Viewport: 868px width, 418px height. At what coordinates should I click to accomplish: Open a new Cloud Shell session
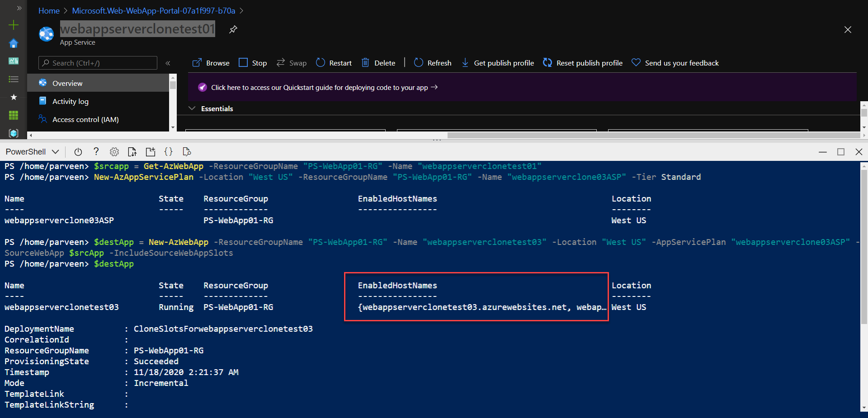pos(150,152)
